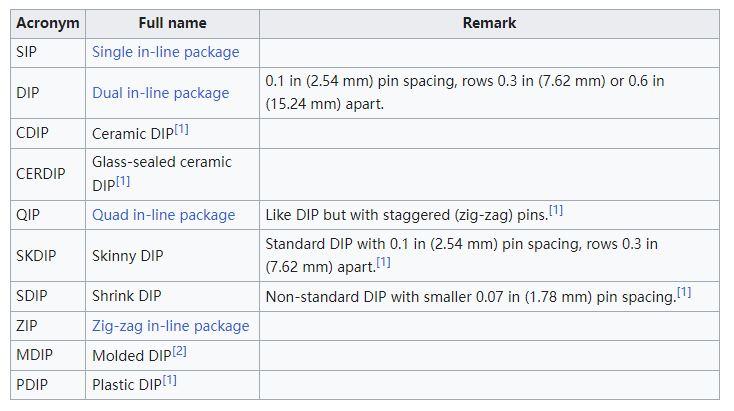The width and height of the screenshot is (734, 411).
Task: Click the Shrink DIP full name cell
Action: (127, 297)
